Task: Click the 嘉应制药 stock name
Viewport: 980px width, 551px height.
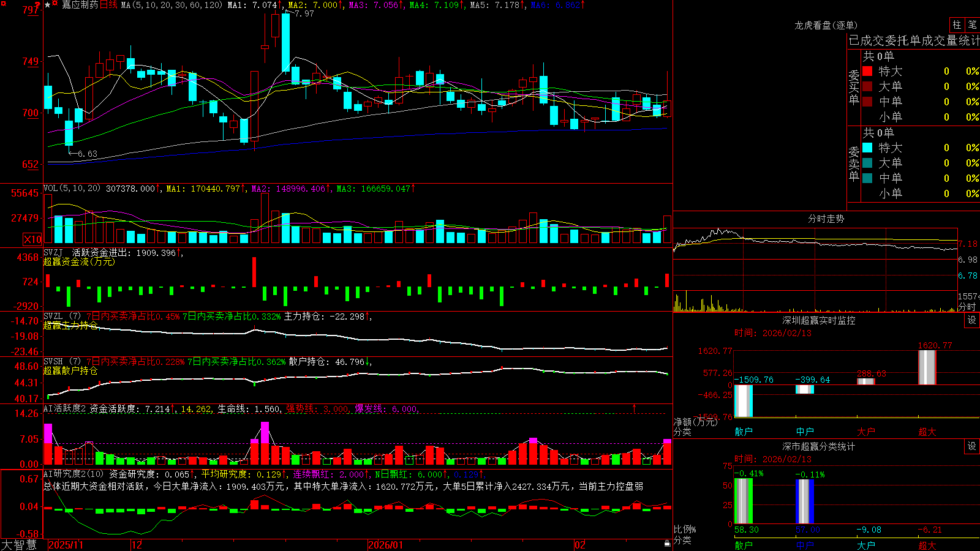Action: tap(80, 5)
